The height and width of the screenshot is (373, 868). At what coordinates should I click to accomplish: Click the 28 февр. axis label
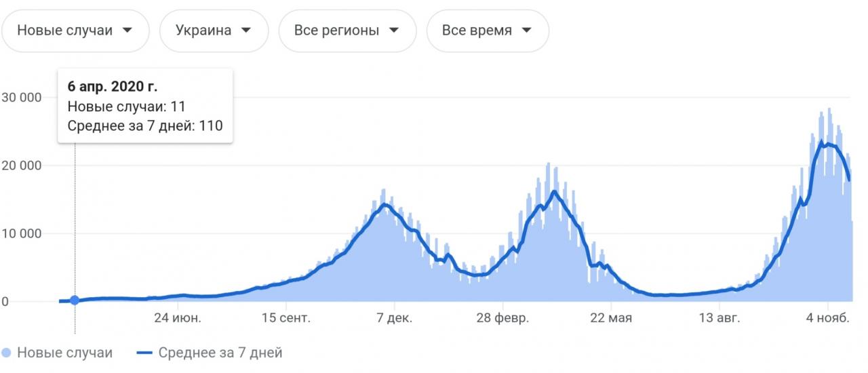tap(502, 318)
